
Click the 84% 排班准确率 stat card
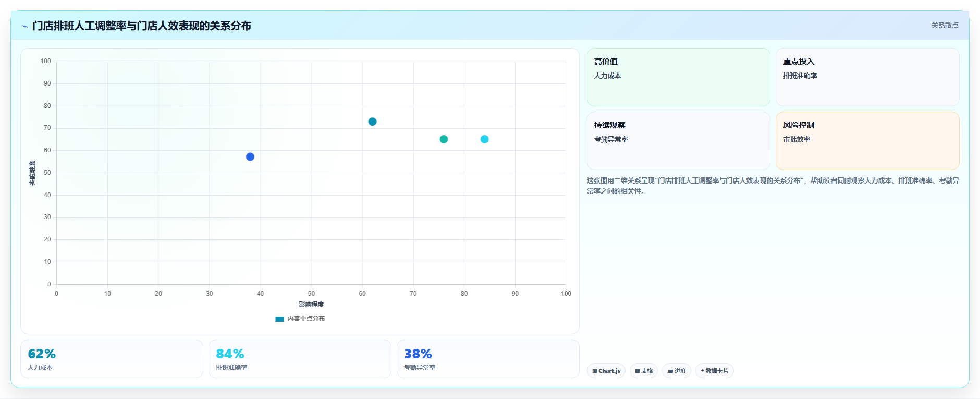pos(300,359)
